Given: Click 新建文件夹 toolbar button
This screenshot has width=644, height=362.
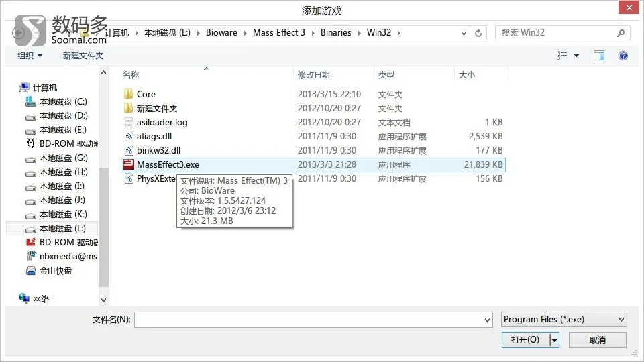Looking at the screenshot, I should click(83, 56).
